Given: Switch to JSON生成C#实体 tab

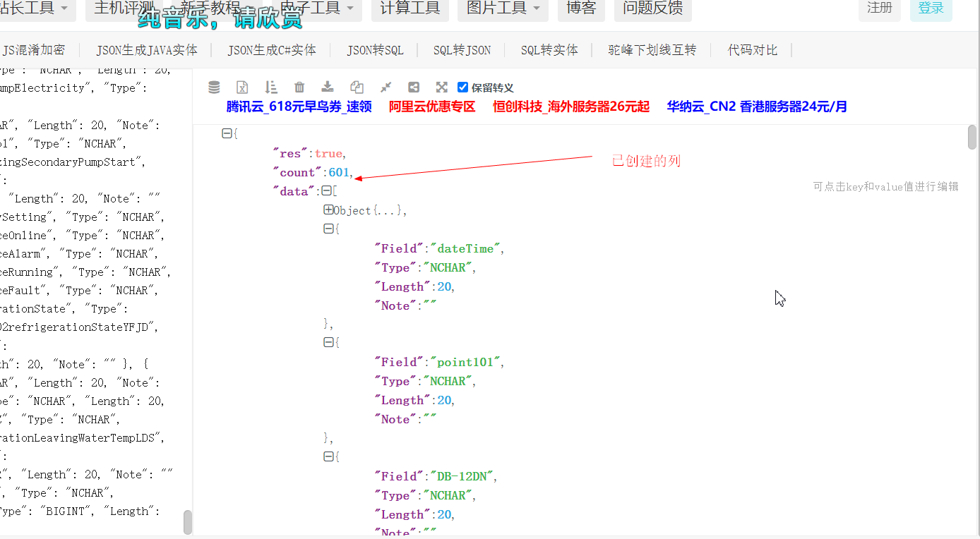Looking at the screenshot, I should (272, 50).
